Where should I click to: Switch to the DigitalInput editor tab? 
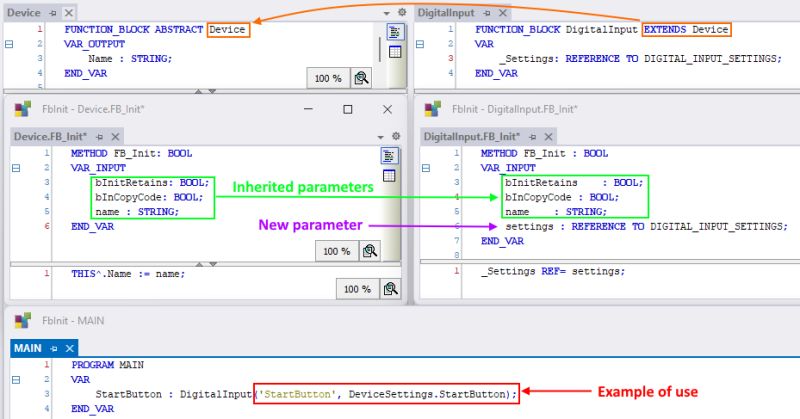(446, 13)
